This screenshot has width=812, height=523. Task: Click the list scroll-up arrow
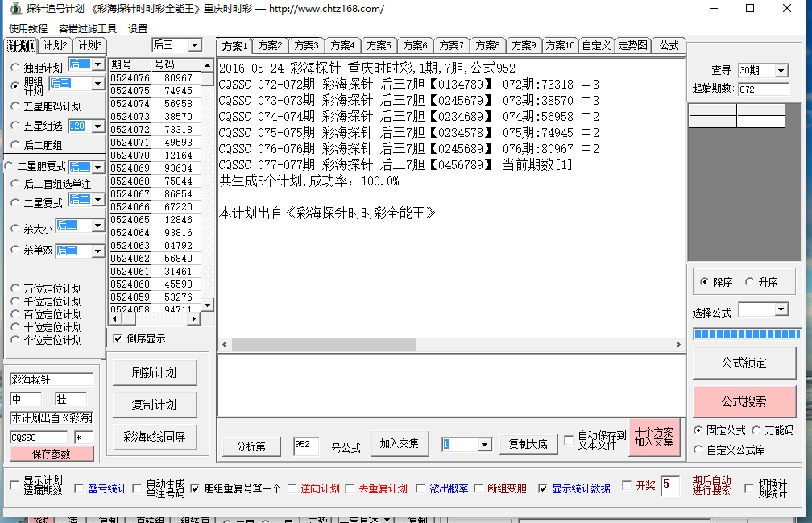[x=207, y=65]
